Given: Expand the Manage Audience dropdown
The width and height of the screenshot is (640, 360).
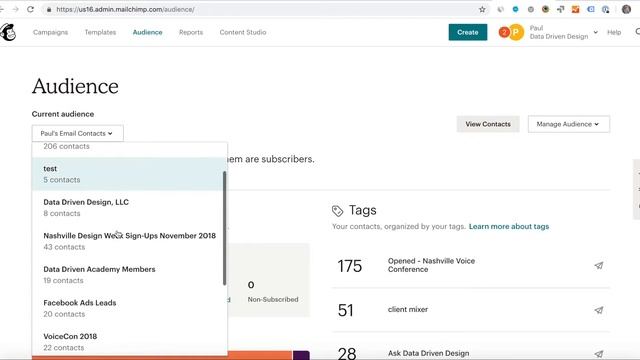Looking at the screenshot, I should point(569,124).
